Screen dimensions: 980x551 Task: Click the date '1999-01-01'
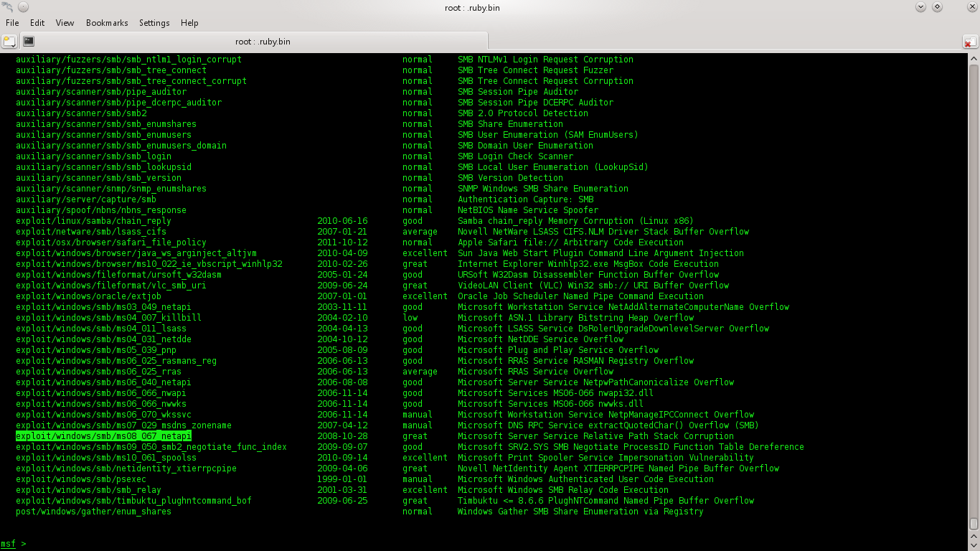tap(342, 479)
